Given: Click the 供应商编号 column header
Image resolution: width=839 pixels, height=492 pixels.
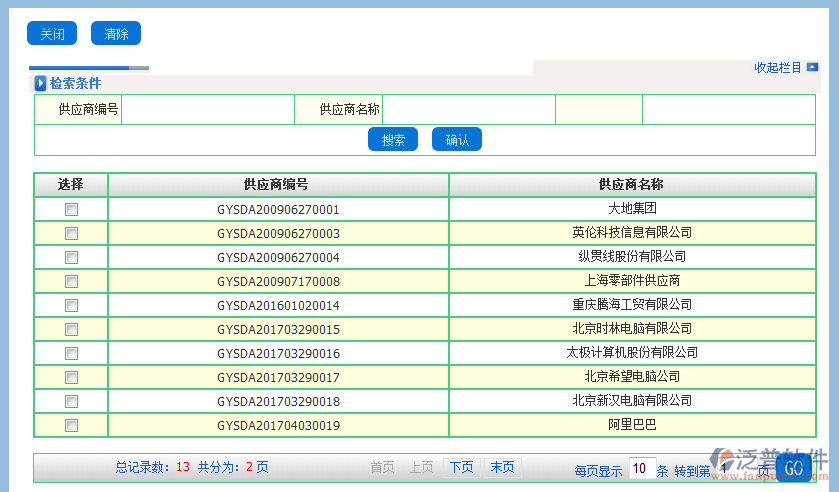Looking at the screenshot, I should tap(277, 185).
